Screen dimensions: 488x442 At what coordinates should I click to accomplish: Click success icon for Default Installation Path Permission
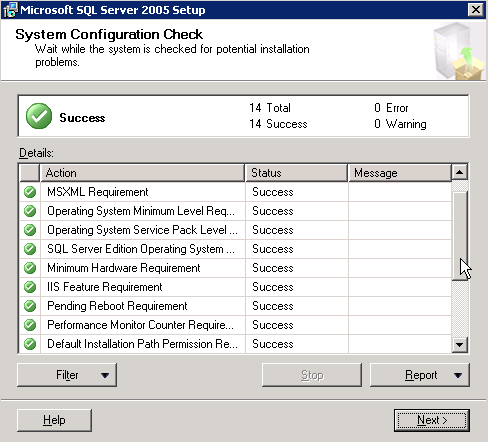pyautogui.click(x=30, y=344)
